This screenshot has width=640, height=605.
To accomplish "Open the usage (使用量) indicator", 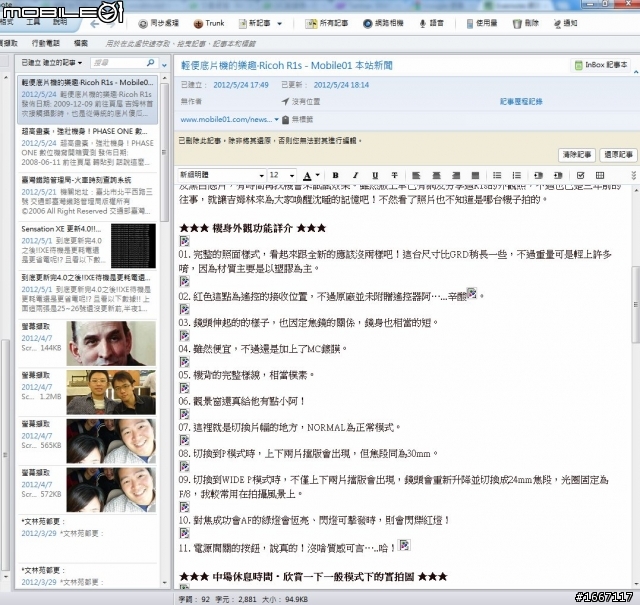I will point(482,23).
